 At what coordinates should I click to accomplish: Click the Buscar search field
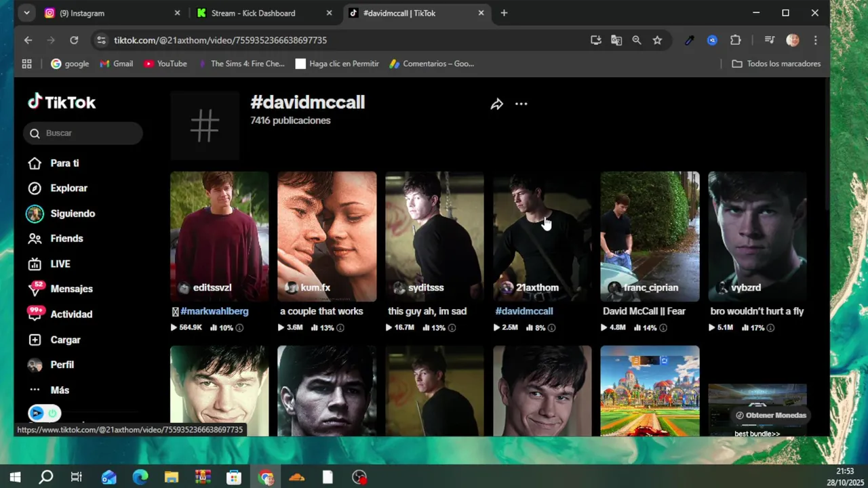(83, 134)
